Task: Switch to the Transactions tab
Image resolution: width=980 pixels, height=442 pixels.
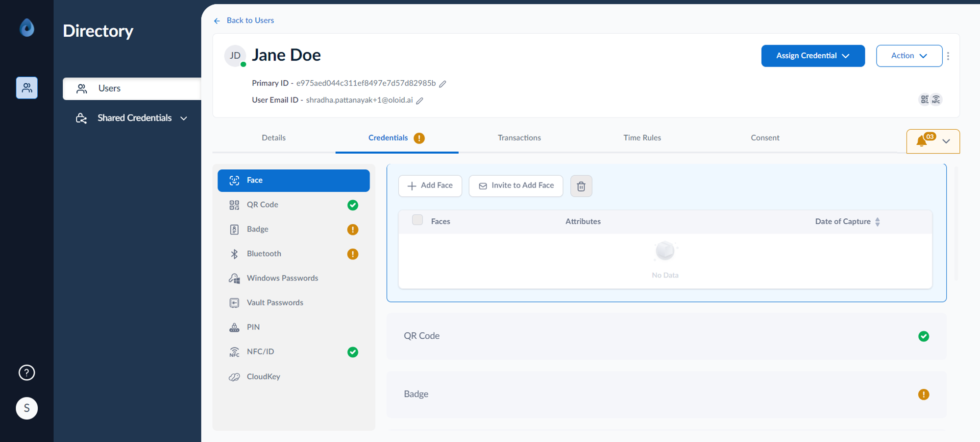Action: [519, 138]
